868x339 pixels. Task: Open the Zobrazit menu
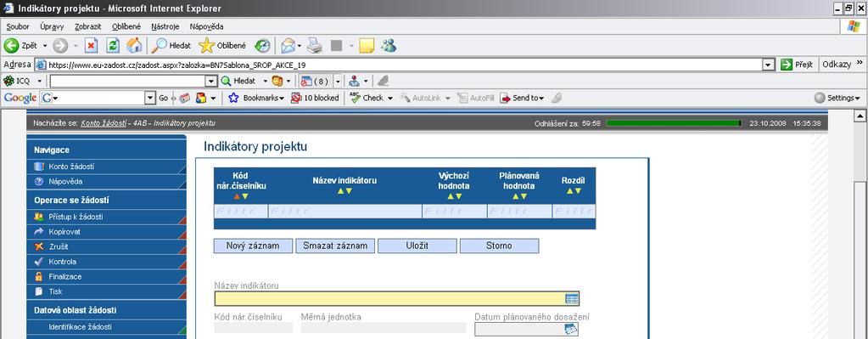88,26
